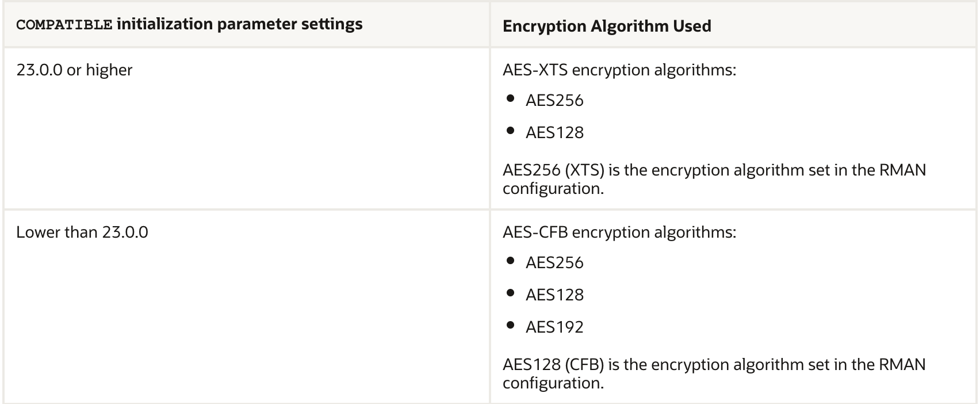Click the word 'configuration.' in the first row

coord(553,189)
